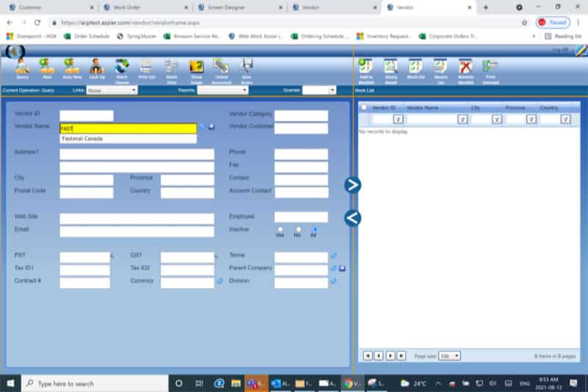
Task: Check the select-all checkbox in Work List
Action: [x=364, y=107]
